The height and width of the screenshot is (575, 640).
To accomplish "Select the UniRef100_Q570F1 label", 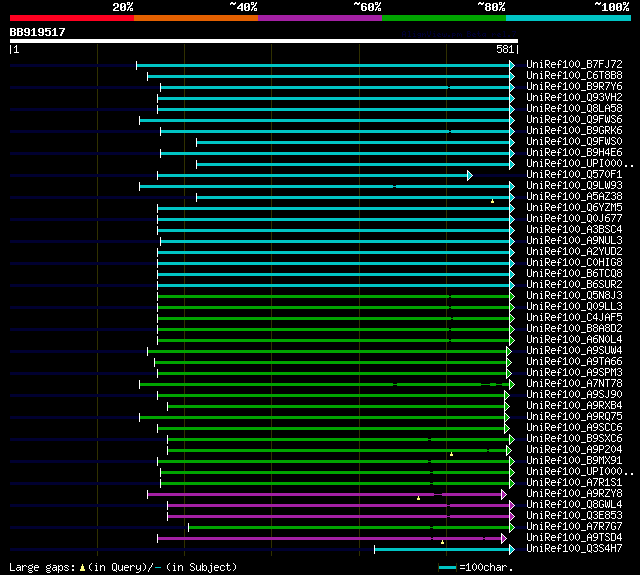I will (x=574, y=175).
